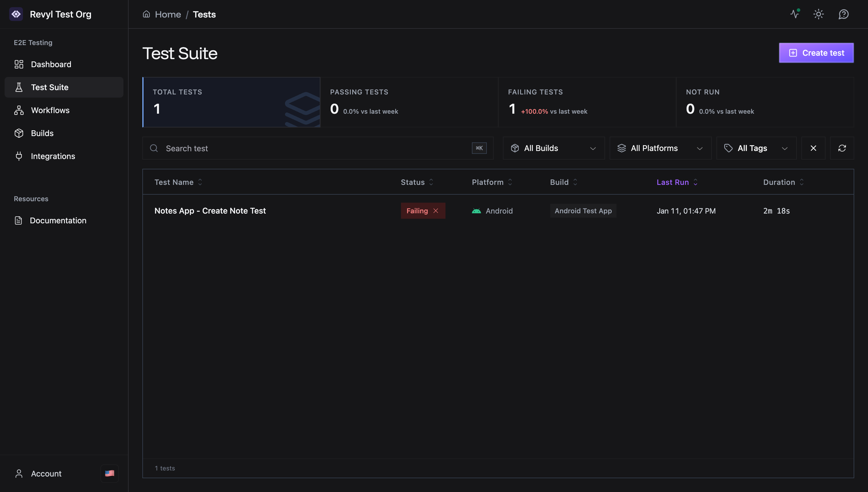This screenshot has height=492, width=868.
Task: Click the US flag language icon
Action: [109, 473]
